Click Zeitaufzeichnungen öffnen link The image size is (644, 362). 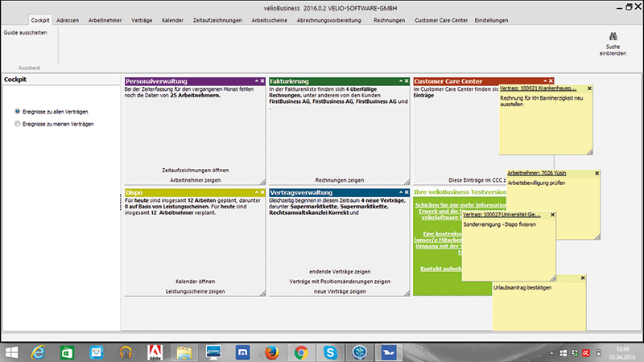tap(195, 170)
